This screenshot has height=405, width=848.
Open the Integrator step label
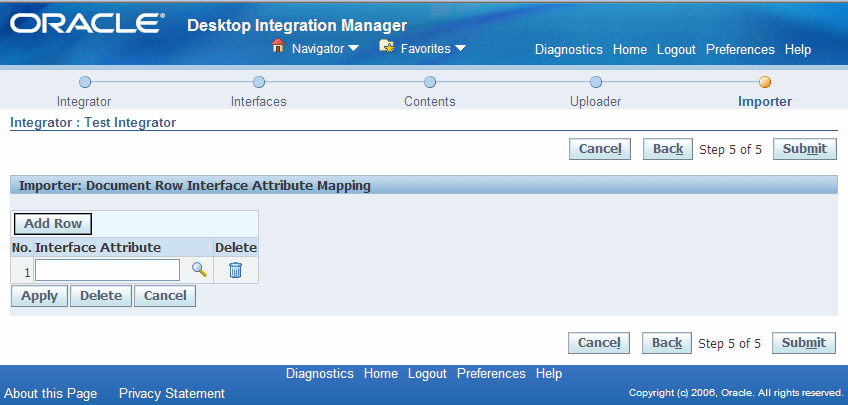[84, 102]
